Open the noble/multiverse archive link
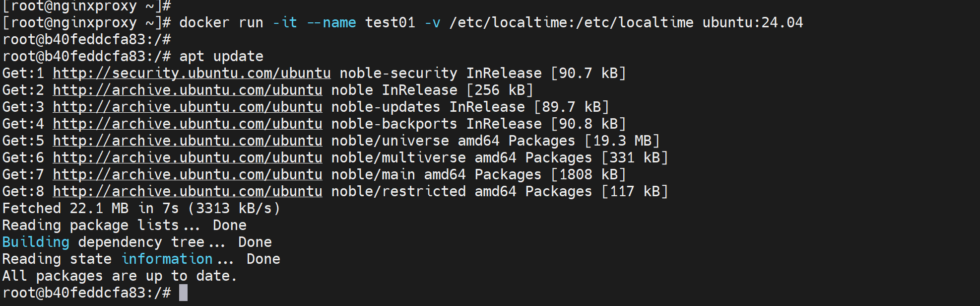The width and height of the screenshot is (980, 306). pyautogui.click(x=188, y=158)
